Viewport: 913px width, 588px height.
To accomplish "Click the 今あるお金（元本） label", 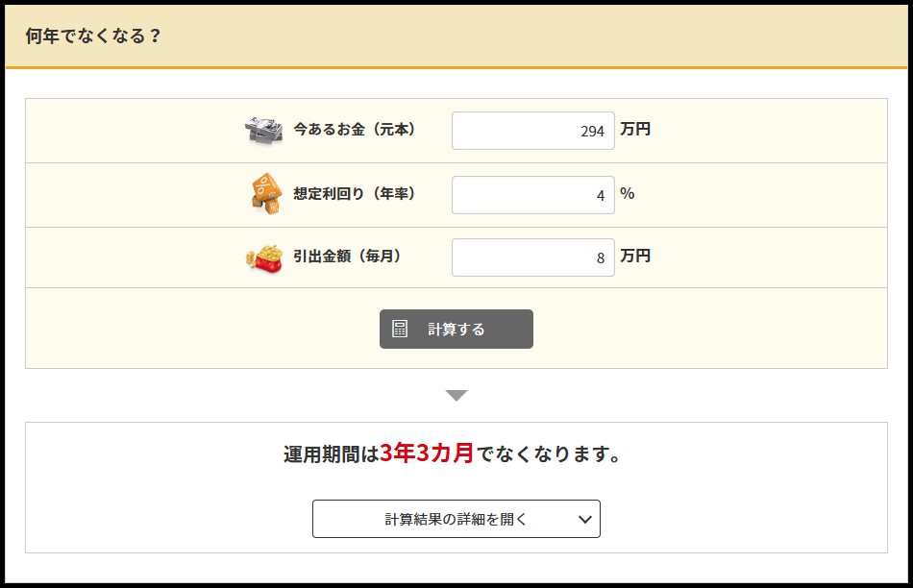I will [x=354, y=129].
